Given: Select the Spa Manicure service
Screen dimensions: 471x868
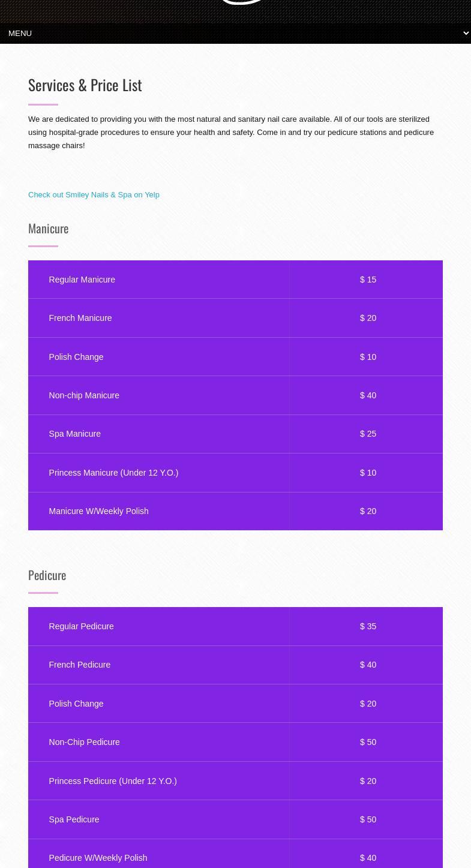Looking at the screenshot, I should coord(74,434).
